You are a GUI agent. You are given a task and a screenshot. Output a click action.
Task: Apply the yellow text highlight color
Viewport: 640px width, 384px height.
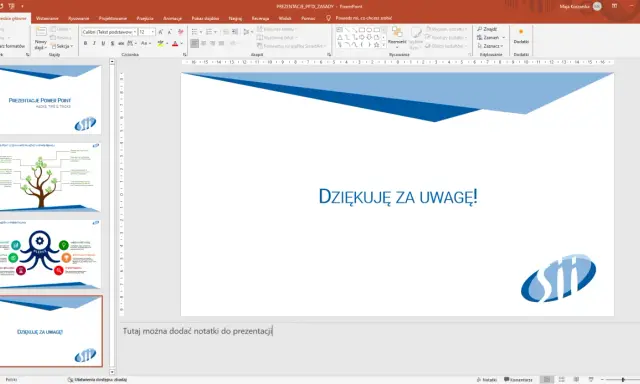160,43
